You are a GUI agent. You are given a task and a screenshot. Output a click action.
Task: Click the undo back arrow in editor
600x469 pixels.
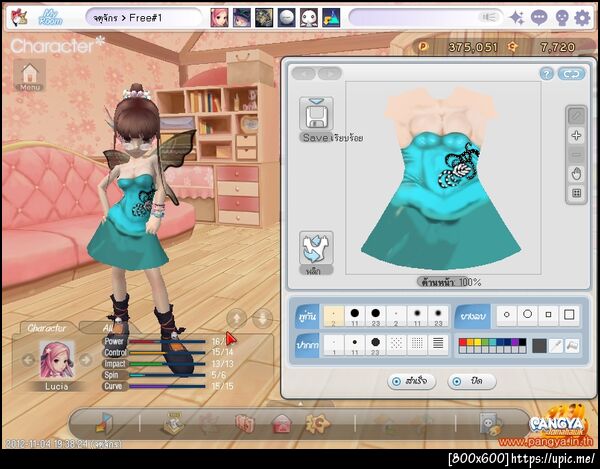tap(304, 73)
